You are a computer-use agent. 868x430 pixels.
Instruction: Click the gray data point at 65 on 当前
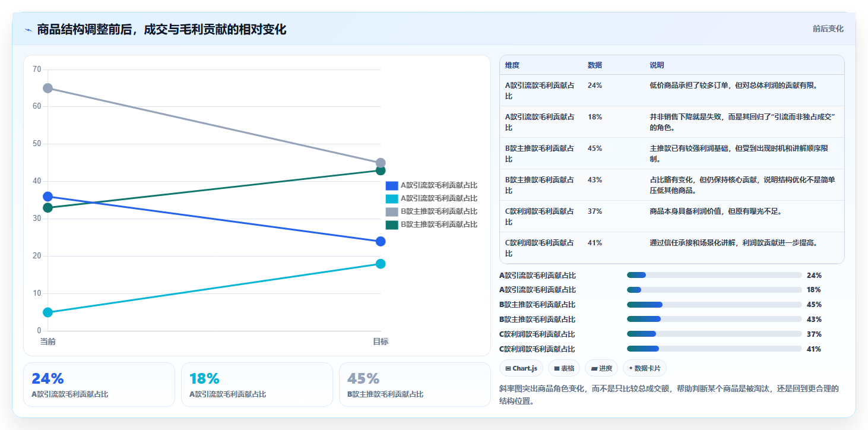click(48, 88)
